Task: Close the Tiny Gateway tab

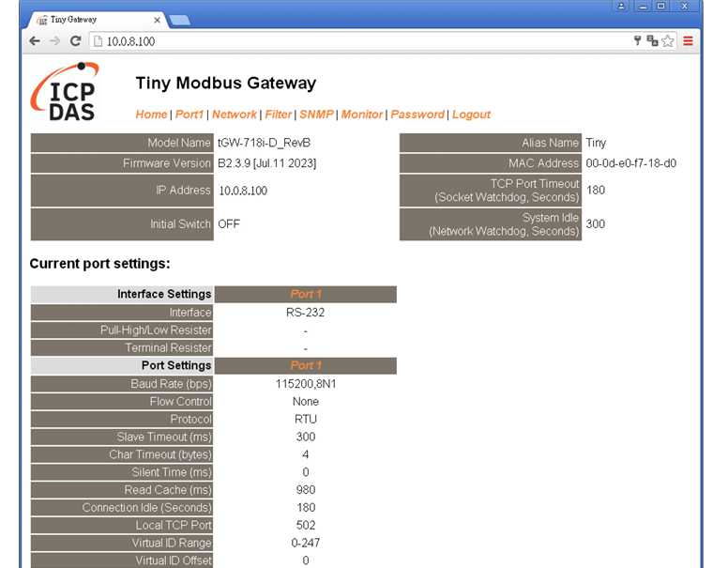Action: (157, 20)
